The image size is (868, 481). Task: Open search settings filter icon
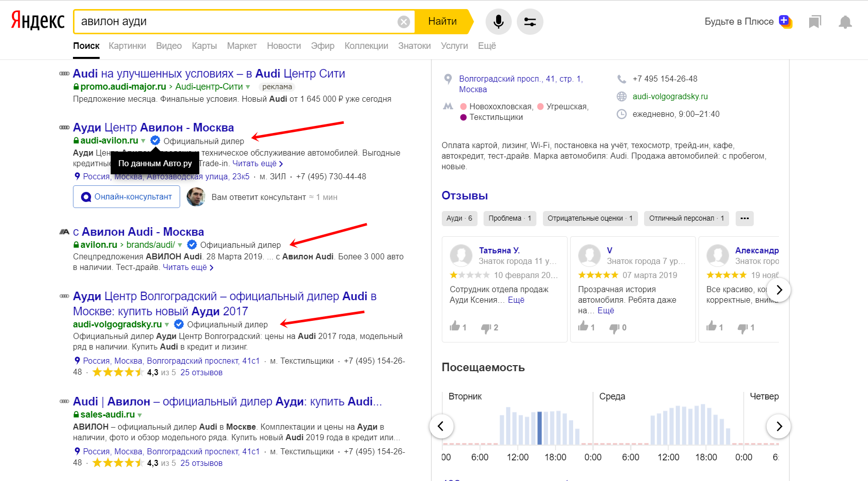[x=530, y=22]
